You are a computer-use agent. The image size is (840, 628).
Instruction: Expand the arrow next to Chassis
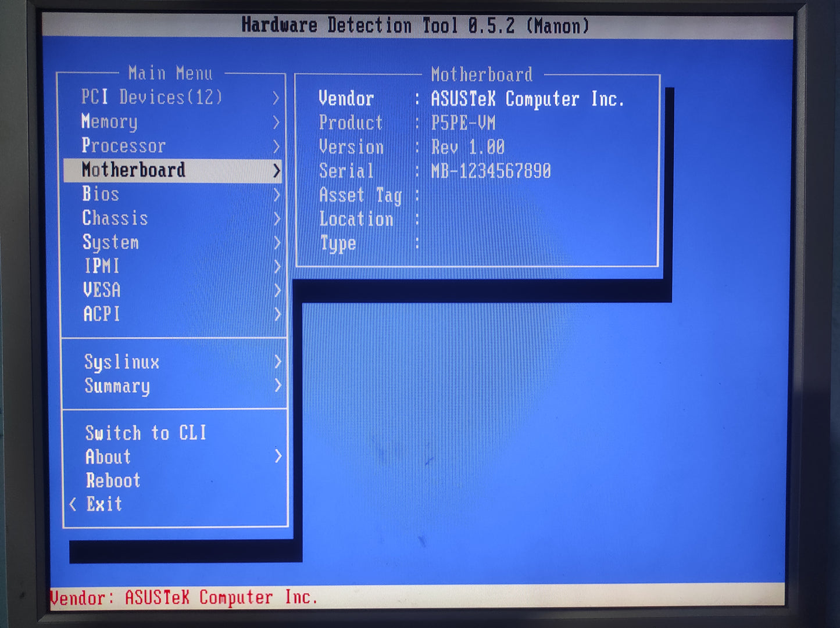(x=277, y=219)
